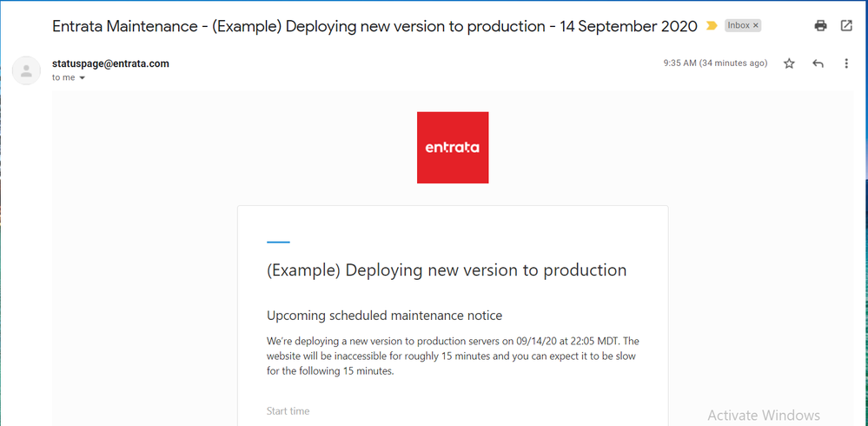The height and width of the screenshot is (426, 868).
Task: Open the three-dot More options menu
Action: 846,63
